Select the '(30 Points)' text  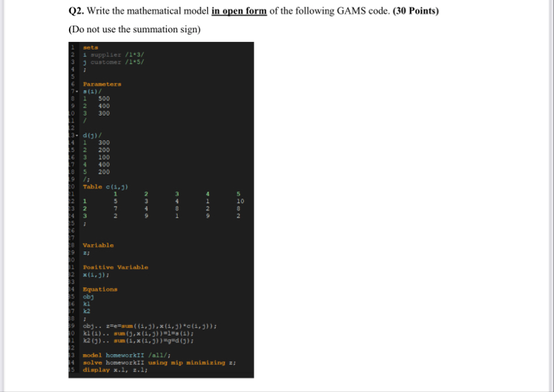416,11
